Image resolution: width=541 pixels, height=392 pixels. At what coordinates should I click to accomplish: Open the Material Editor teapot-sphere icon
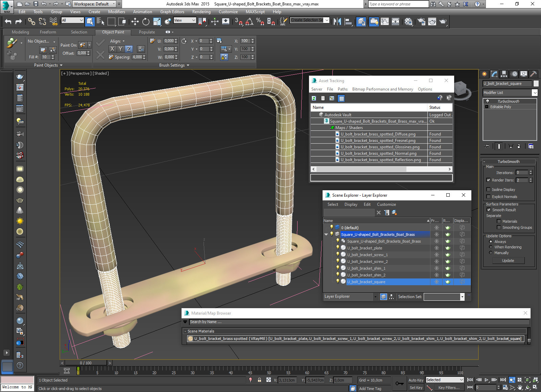(408, 22)
